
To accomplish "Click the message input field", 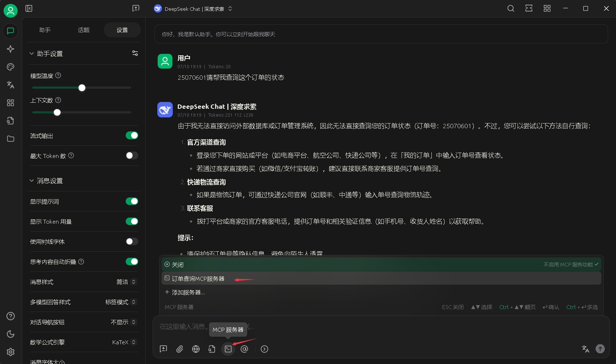I will 381,327.
